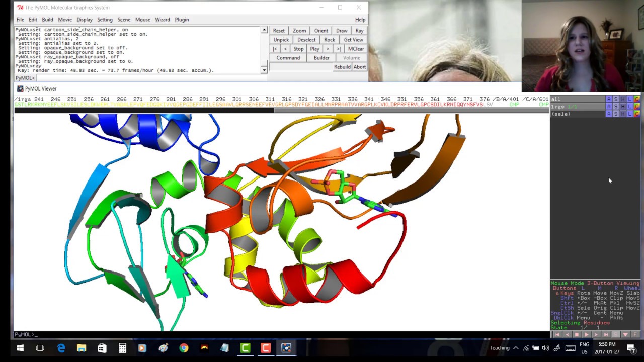The image size is (644, 362).
Task: Open the C color menu for all
Action: (637, 99)
